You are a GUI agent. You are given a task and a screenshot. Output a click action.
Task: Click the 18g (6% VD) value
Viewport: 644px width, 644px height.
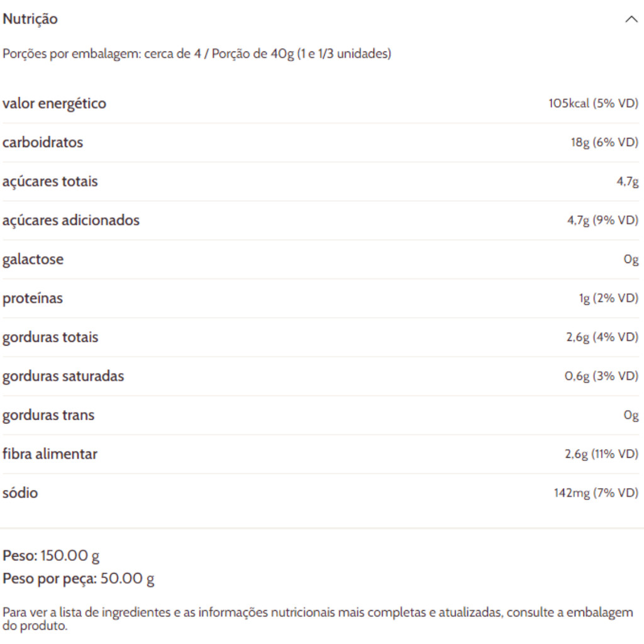point(604,143)
